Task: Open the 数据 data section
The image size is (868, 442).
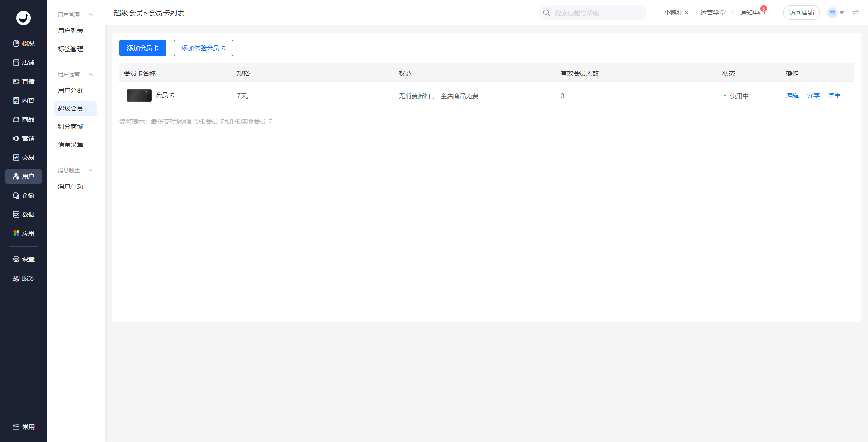Action: point(24,214)
